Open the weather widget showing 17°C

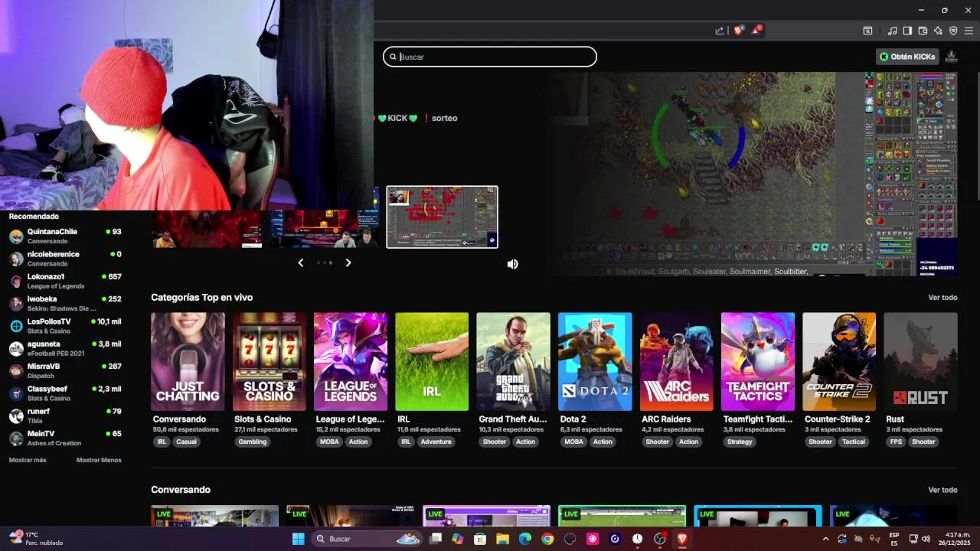pos(36,539)
